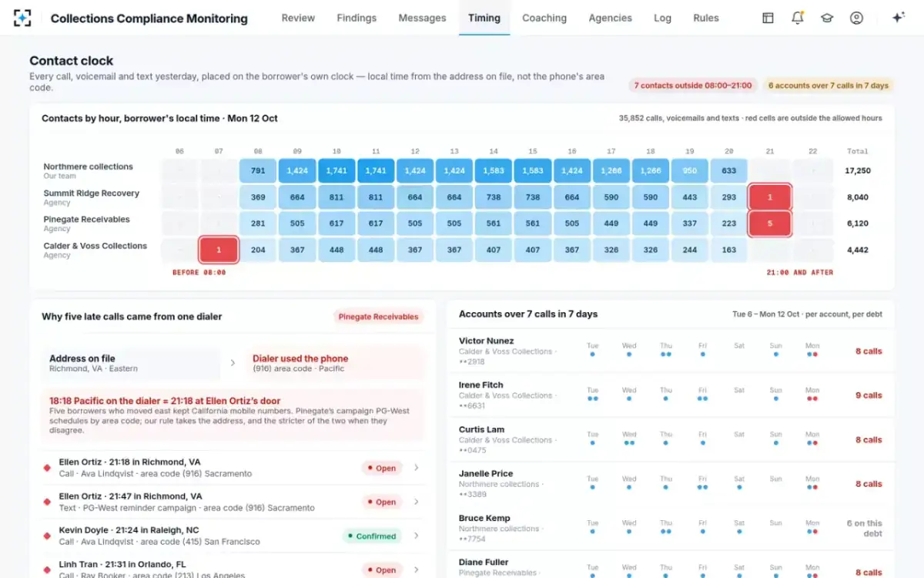Screen dimensions: 924x578
Task: Expand the Linh Tran row chevron
Action: pos(417,570)
